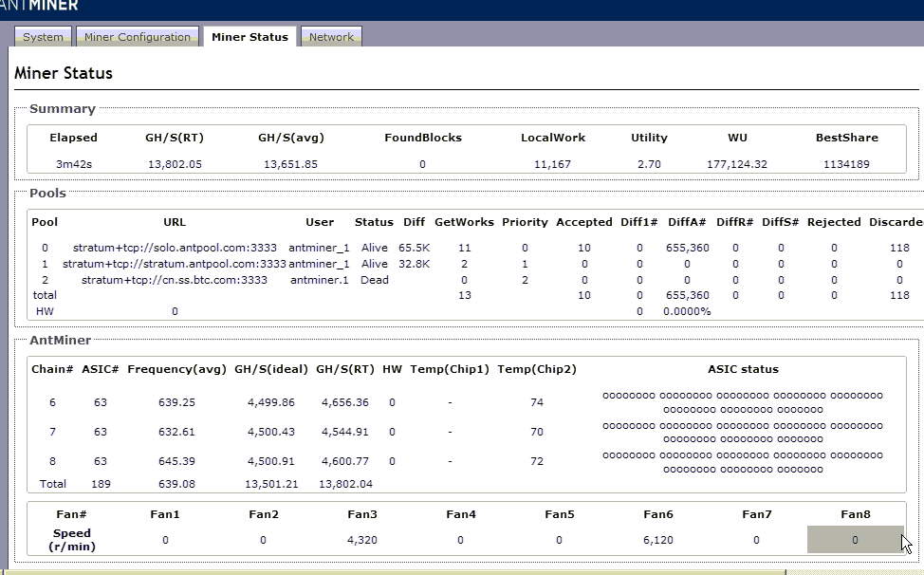Click the user antminer.1 of pool 2

(x=320, y=280)
